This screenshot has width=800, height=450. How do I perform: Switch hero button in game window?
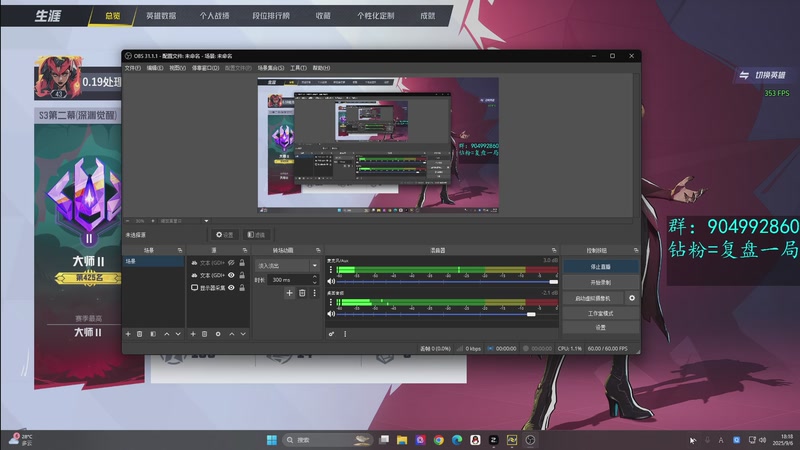coord(763,75)
